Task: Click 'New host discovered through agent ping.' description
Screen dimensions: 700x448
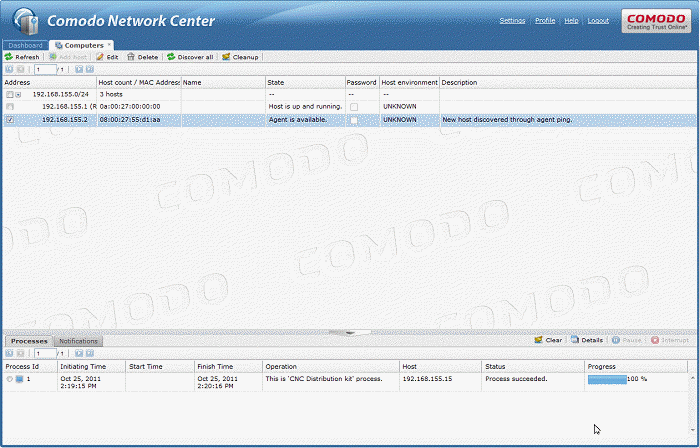Action: coord(507,120)
